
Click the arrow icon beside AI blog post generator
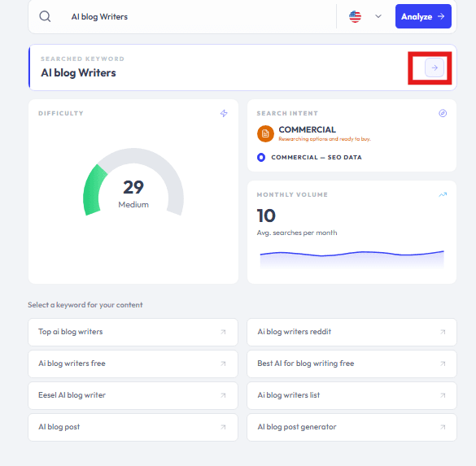coord(443,427)
